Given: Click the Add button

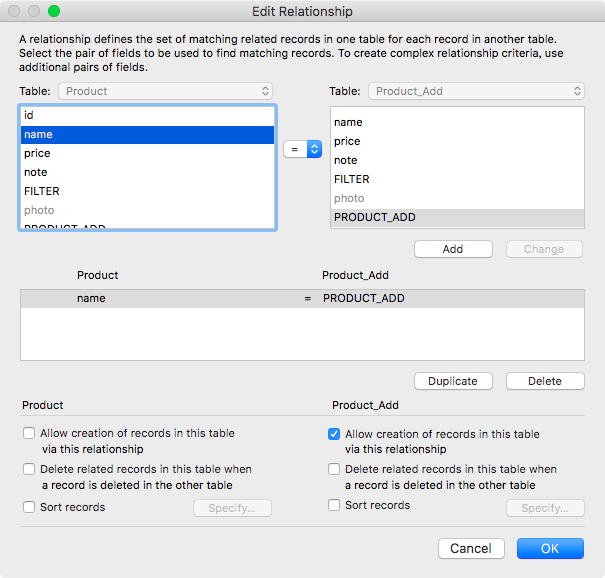Looking at the screenshot, I should pyautogui.click(x=453, y=249).
